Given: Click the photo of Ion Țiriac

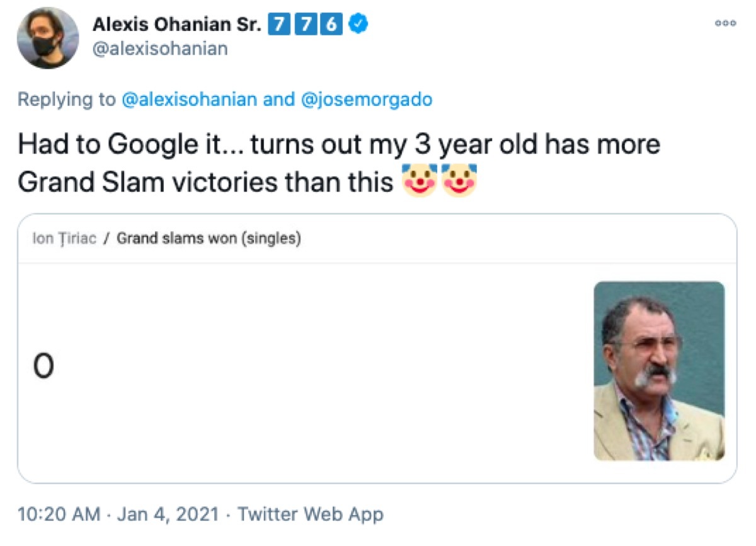Looking at the screenshot, I should [659, 371].
